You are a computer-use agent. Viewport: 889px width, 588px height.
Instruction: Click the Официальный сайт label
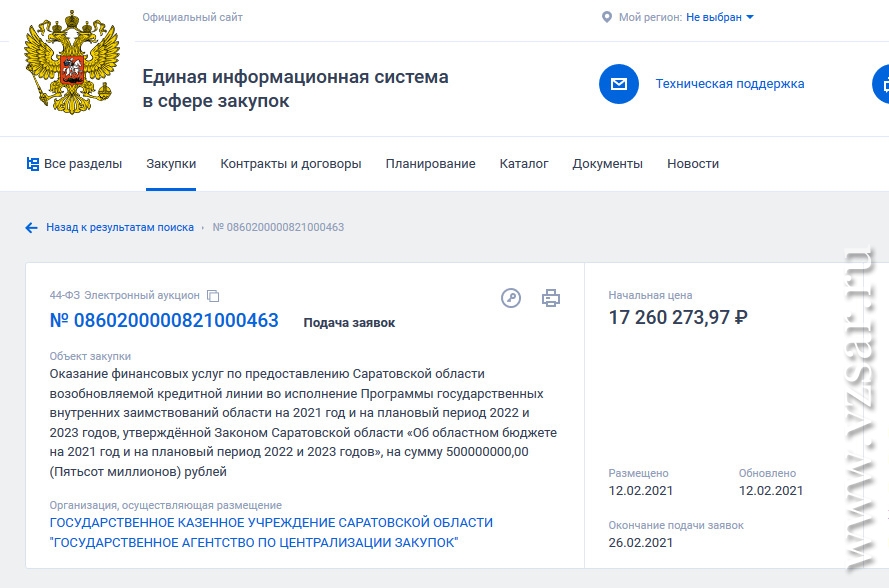tap(192, 18)
